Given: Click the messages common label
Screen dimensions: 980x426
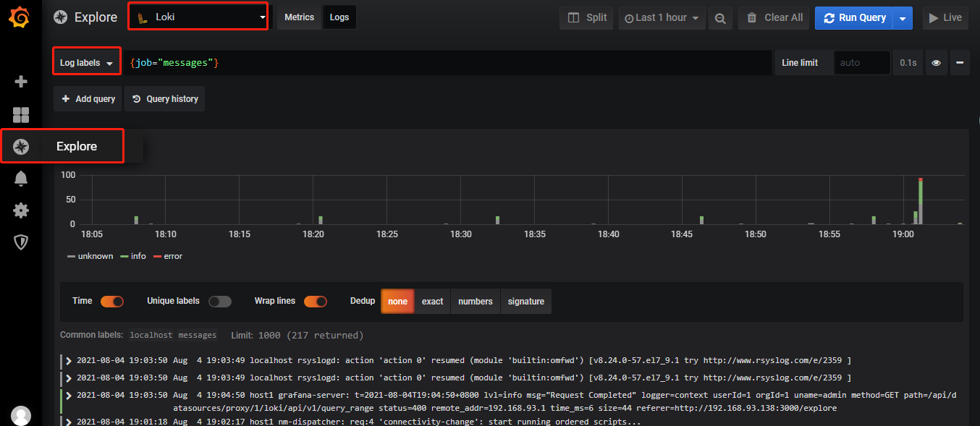Looking at the screenshot, I should 198,336.
